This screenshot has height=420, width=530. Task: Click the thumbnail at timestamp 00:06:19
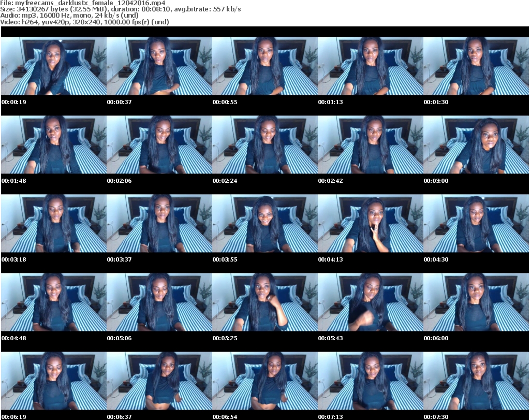pos(54,381)
